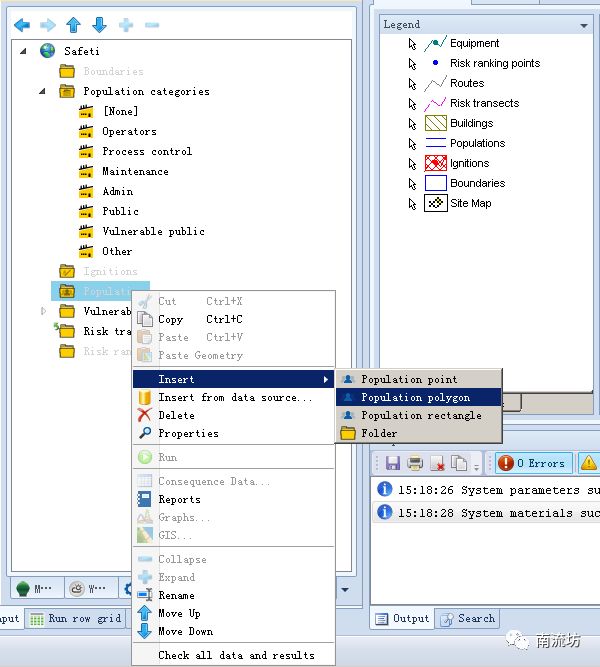
Task: Choose Delete in context menu
Action: coord(234,415)
